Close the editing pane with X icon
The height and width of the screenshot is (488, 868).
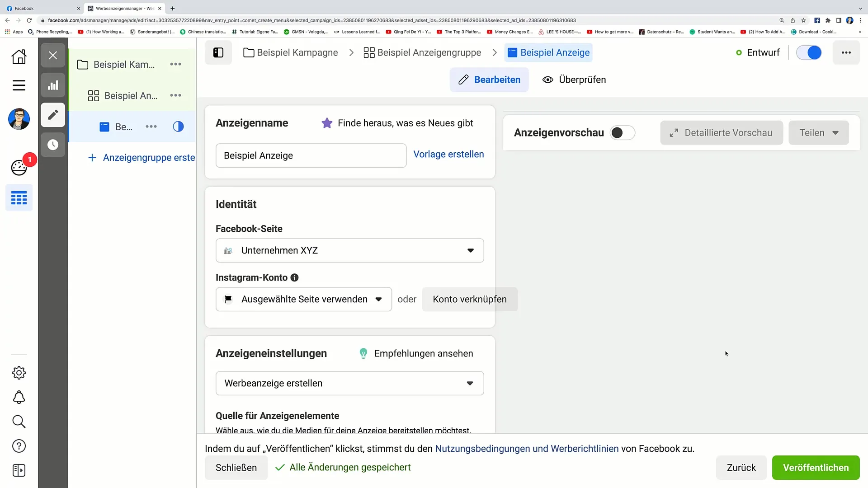(53, 55)
